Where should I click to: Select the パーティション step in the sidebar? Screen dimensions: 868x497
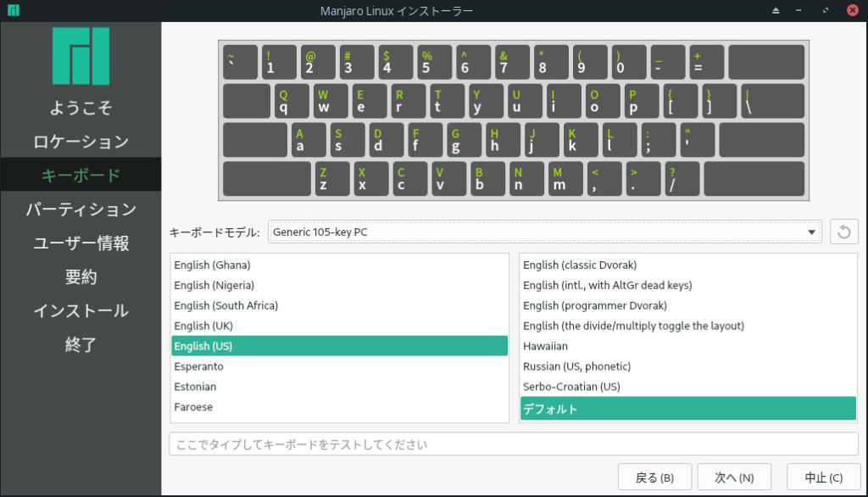81,209
